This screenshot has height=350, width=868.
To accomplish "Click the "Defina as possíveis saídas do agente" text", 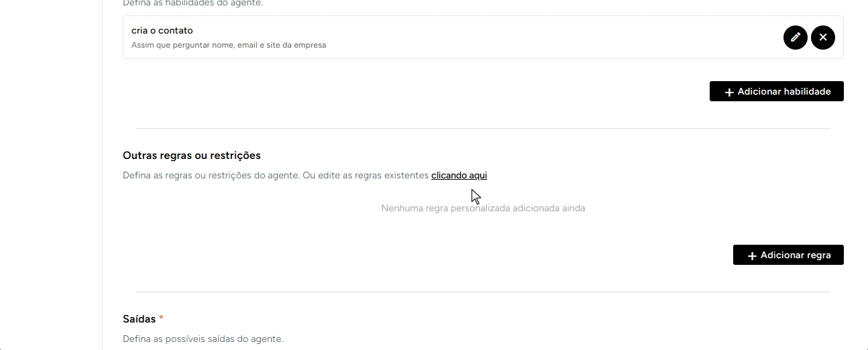I will click(203, 339).
